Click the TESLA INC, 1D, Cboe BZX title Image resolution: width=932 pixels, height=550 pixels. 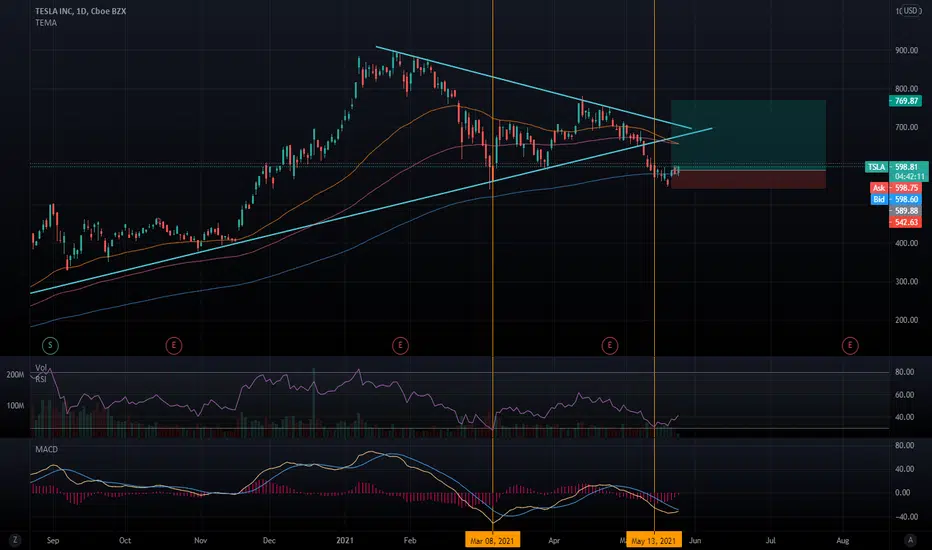[x=80, y=11]
